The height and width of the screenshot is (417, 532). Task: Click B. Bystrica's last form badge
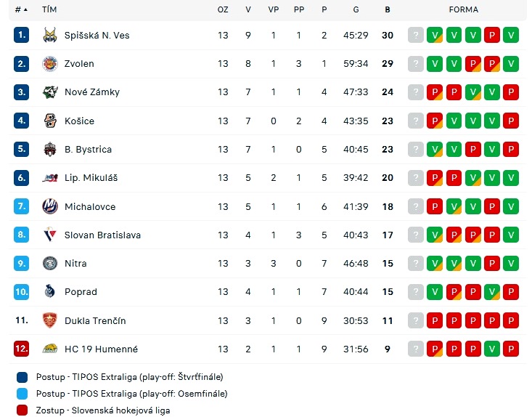[x=511, y=149]
